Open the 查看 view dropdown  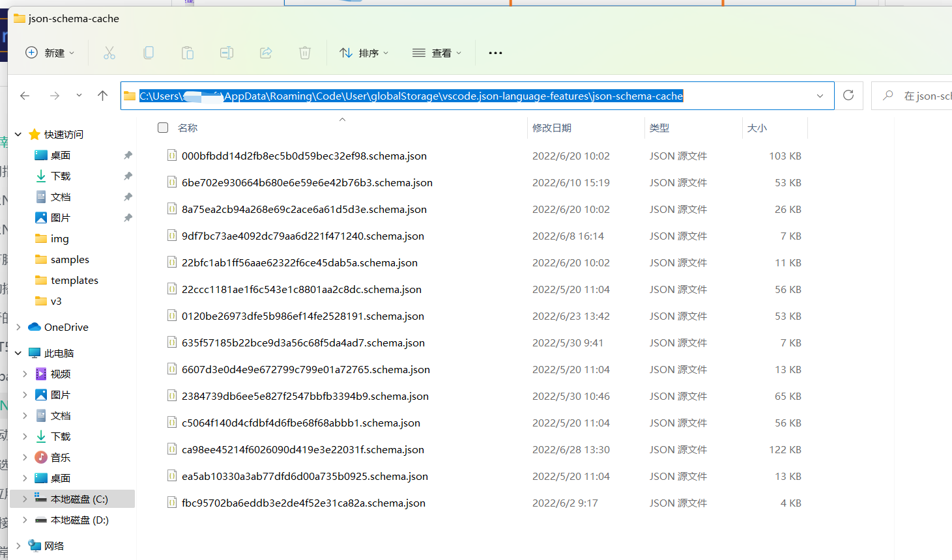[x=437, y=53]
